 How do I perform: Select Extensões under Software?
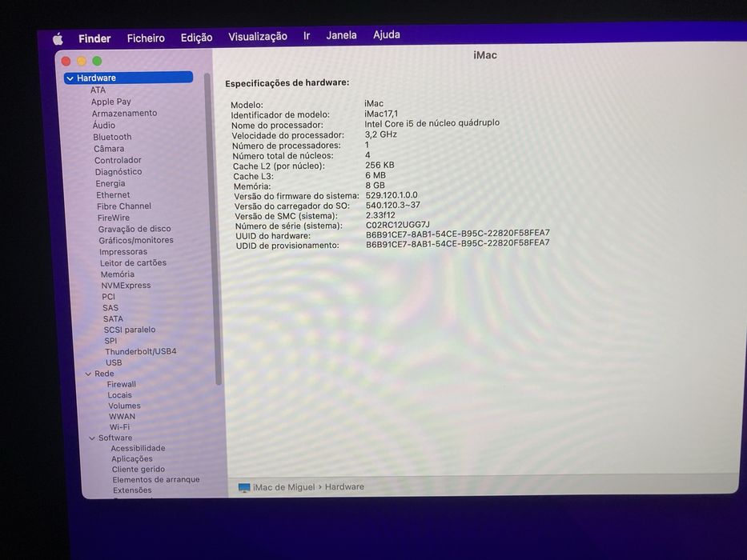point(132,490)
